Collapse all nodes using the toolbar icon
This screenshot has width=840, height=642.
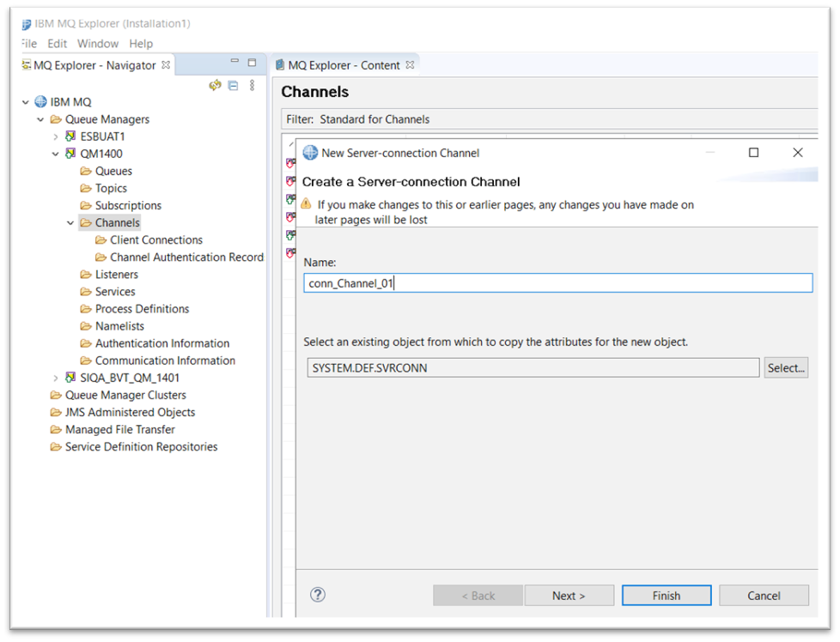[233, 85]
